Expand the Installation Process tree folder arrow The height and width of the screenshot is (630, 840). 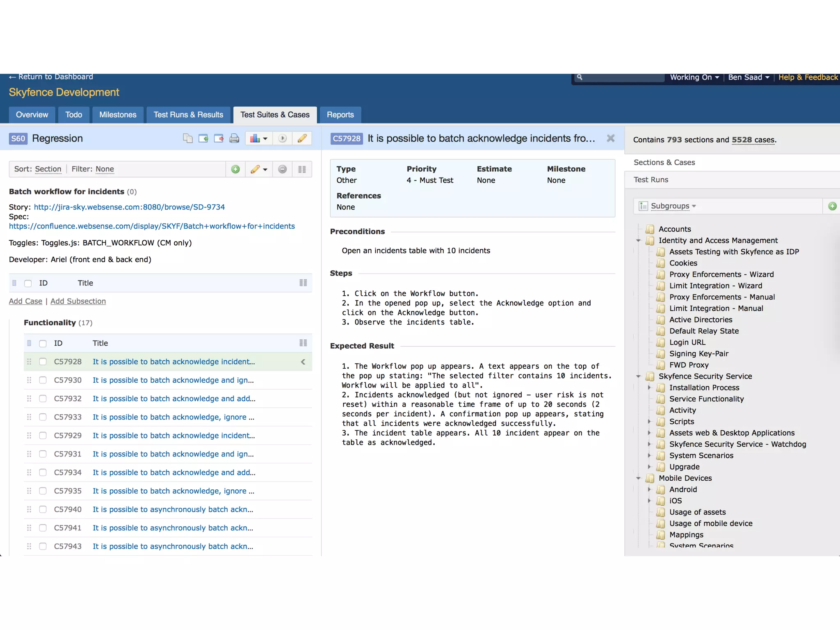tap(649, 388)
